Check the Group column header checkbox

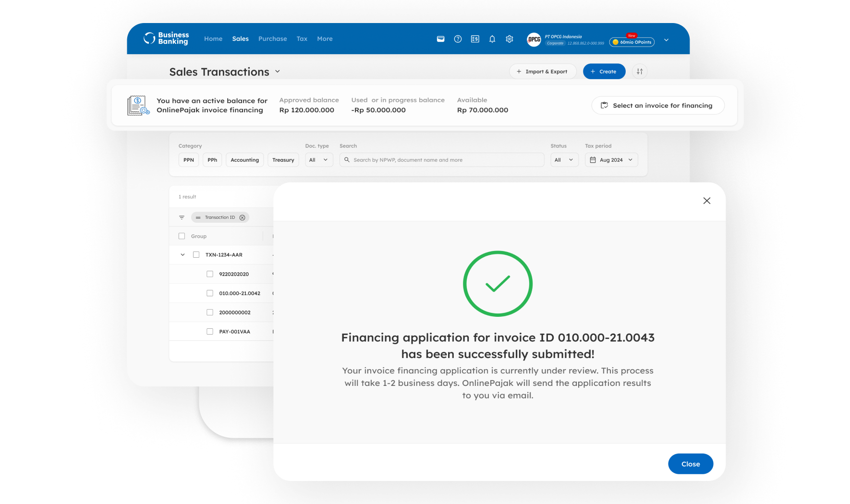[x=182, y=236]
